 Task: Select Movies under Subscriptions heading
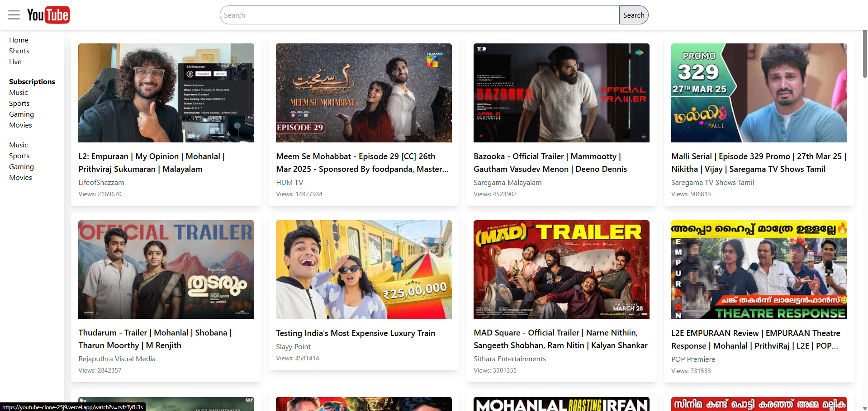20,125
